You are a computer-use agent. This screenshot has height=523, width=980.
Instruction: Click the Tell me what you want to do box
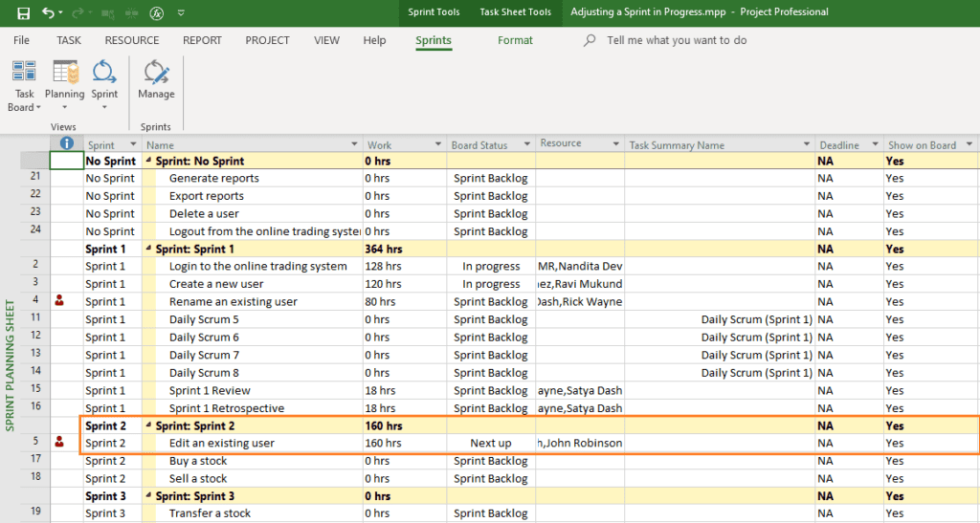(x=677, y=40)
